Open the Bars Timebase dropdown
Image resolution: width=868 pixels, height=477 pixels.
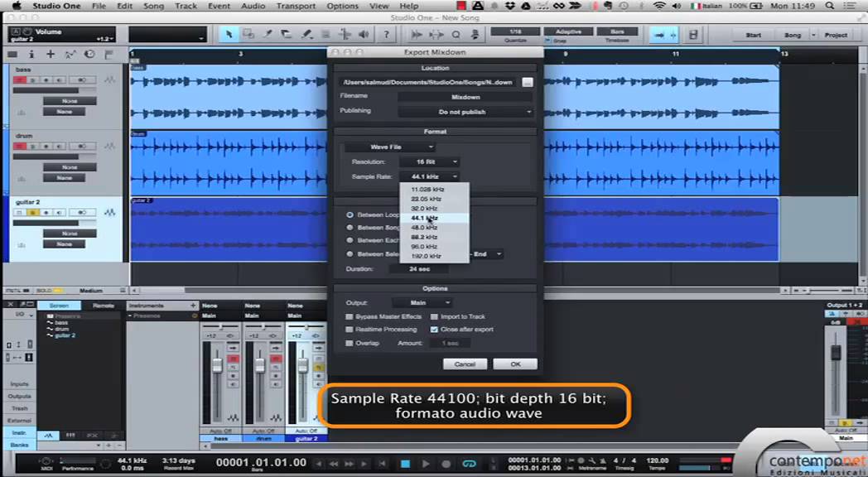pos(617,31)
